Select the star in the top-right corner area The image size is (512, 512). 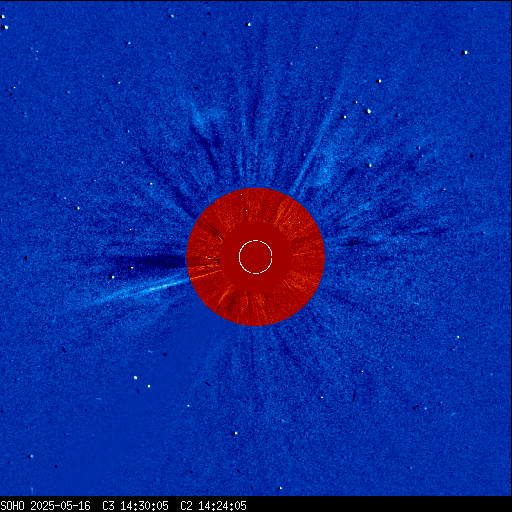tap(465, 52)
